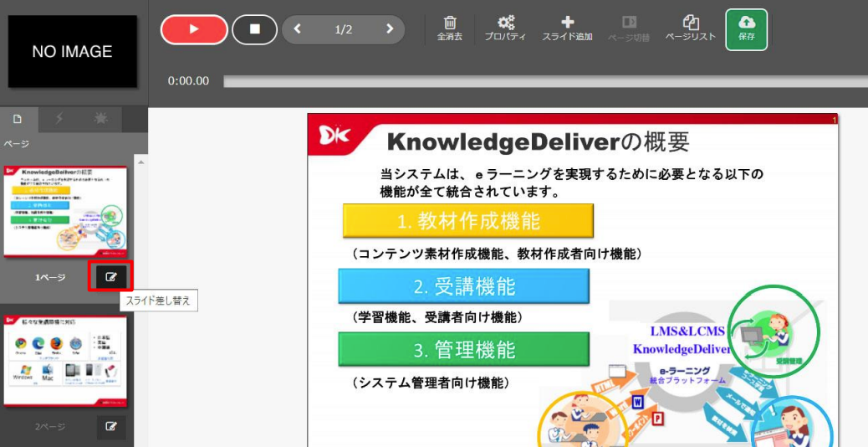Click the 1ページ label
868x447 pixels.
point(50,277)
